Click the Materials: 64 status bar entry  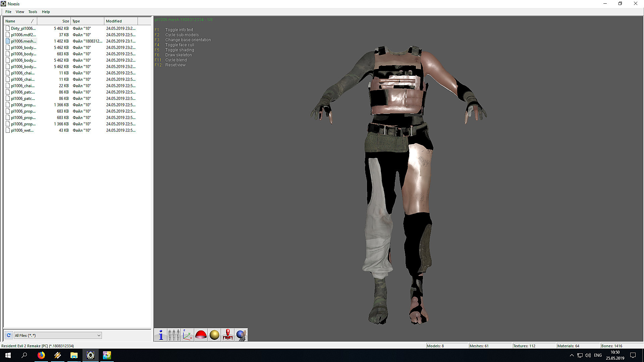(578, 346)
